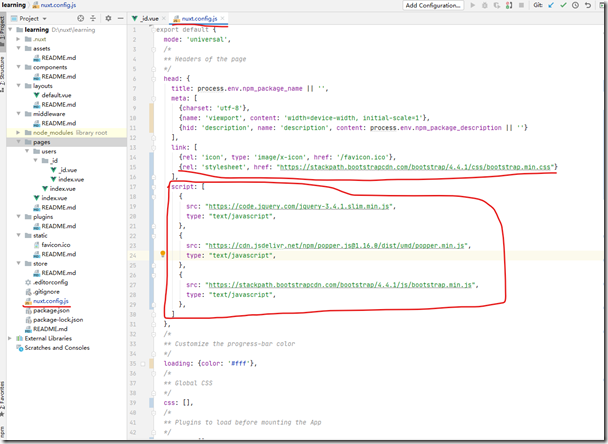The width and height of the screenshot is (608, 444).
Task: Select index.vue under _id folder
Action: tap(71, 179)
